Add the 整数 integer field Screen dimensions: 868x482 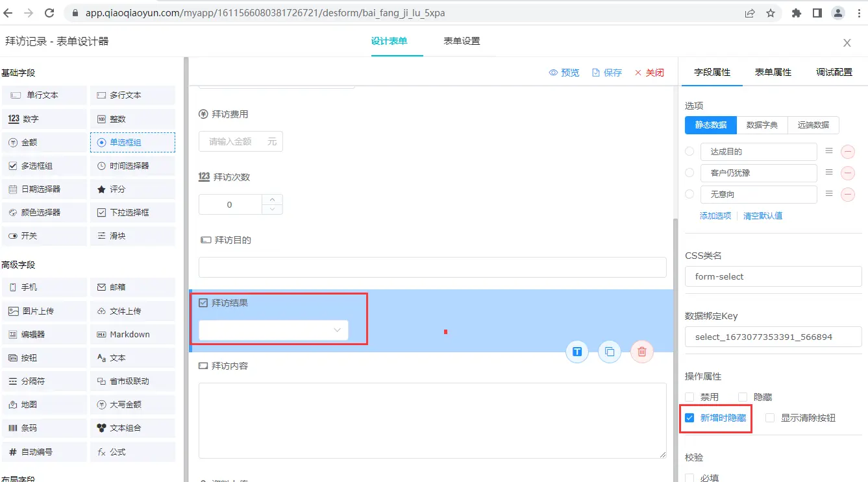pyautogui.click(x=132, y=119)
